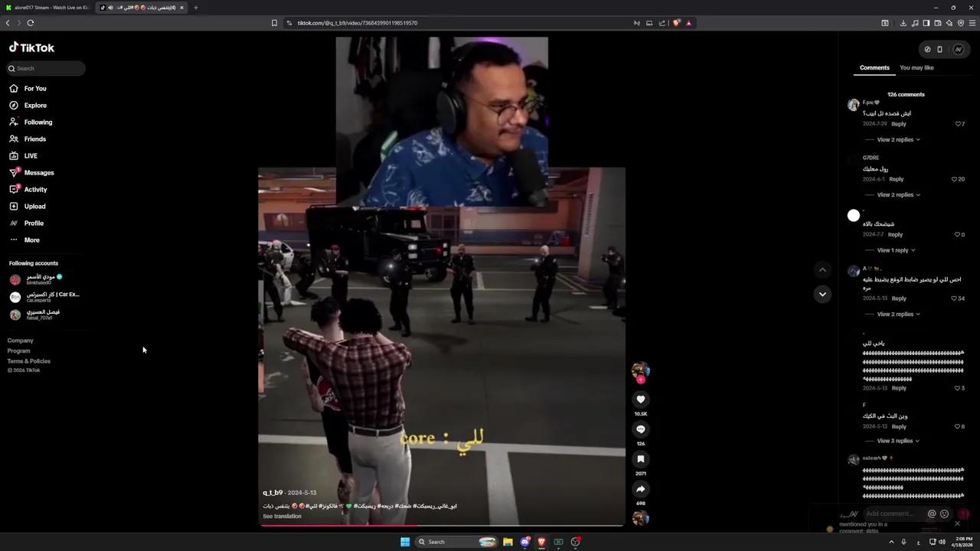Switch to the alone017 Stream Kick tab
This screenshot has width=980, height=551.
pos(47,8)
